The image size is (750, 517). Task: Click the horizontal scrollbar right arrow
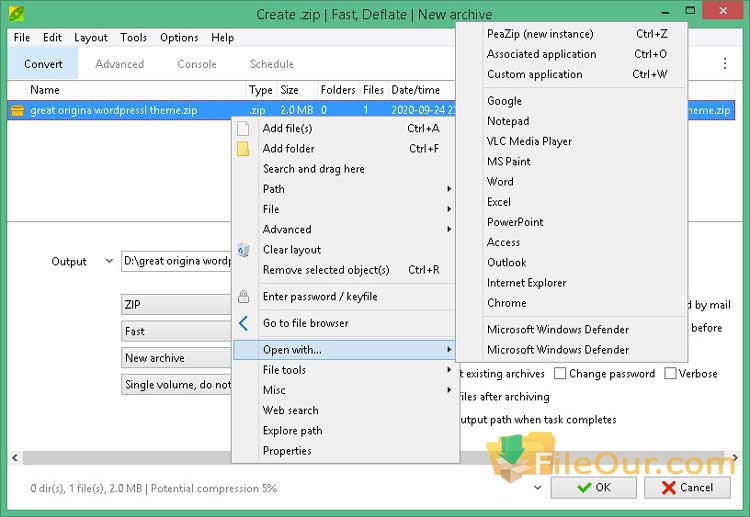pos(735,458)
